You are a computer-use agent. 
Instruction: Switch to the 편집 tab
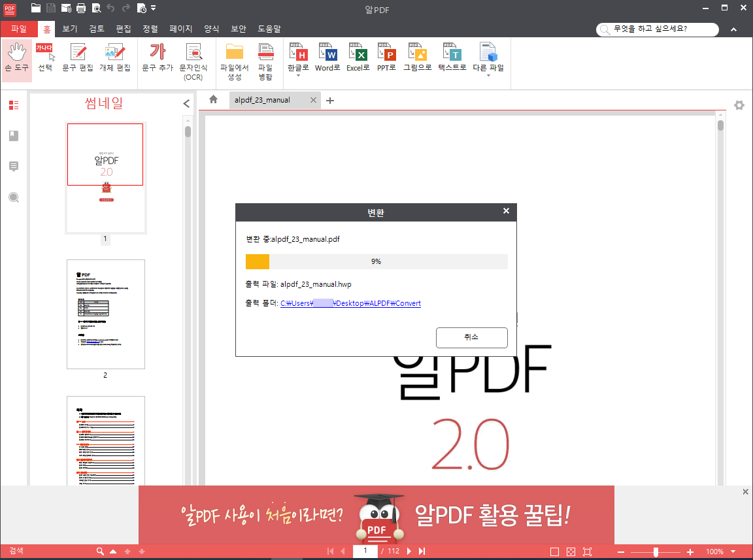click(x=124, y=29)
